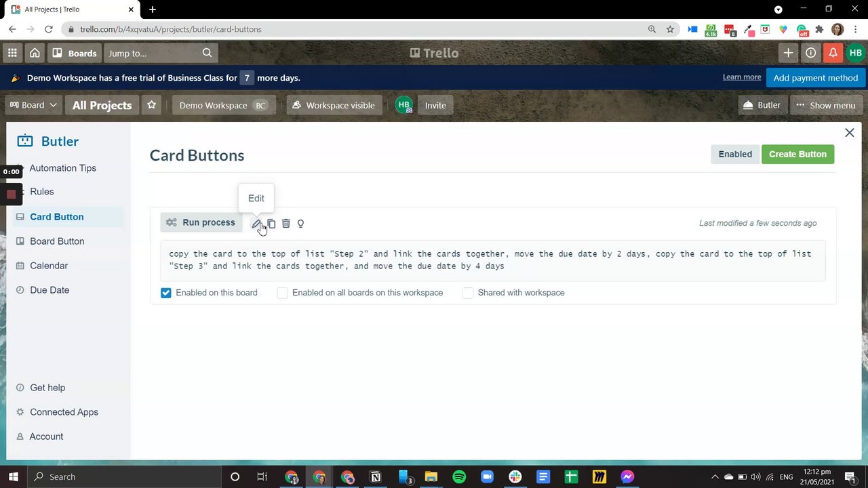Image resolution: width=868 pixels, height=488 pixels.
Task: Click the Edit pencil icon for the button
Action: tap(256, 224)
